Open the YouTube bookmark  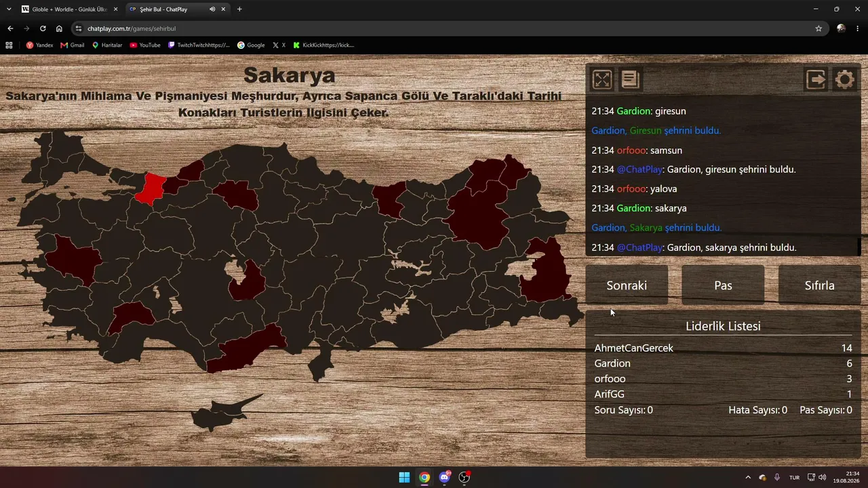[x=145, y=45]
